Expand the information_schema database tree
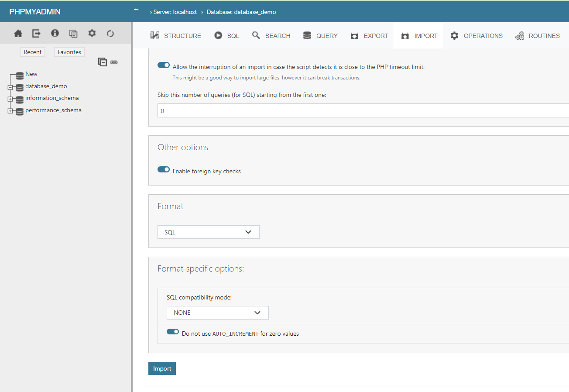The height and width of the screenshot is (392, 569). click(10, 99)
